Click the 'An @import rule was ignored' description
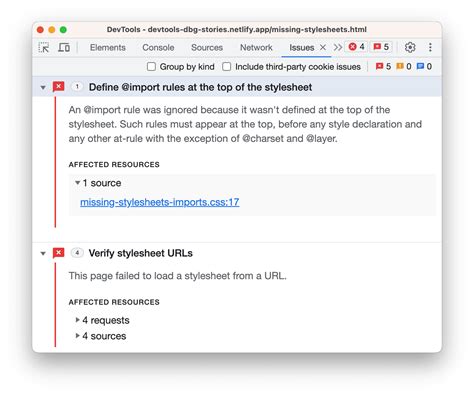Image resolution: width=474 pixels, height=395 pixels. click(245, 124)
